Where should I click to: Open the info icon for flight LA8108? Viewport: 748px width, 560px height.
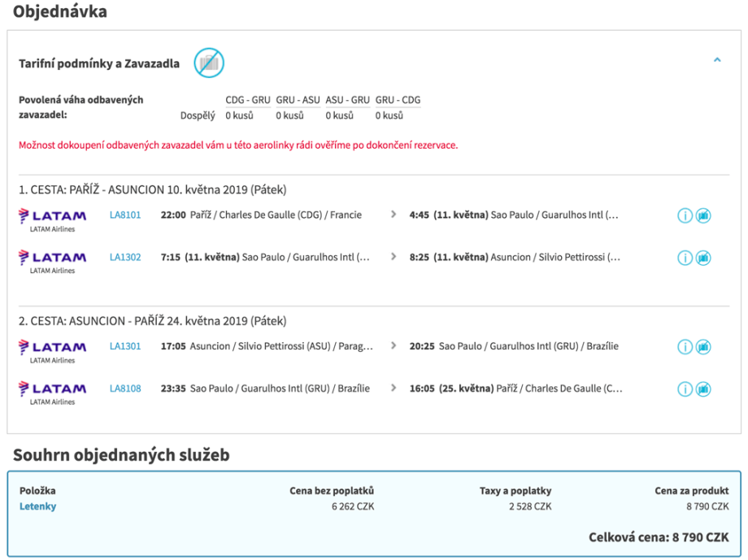pyautogui.click(x=685, y=389)
